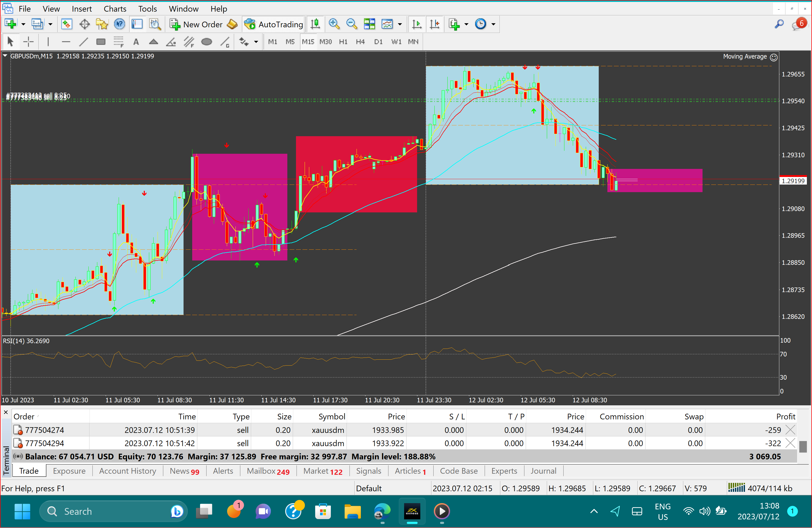Switch timeframe to M30
This screenshot has width=812, height=528.
[325, 42]
